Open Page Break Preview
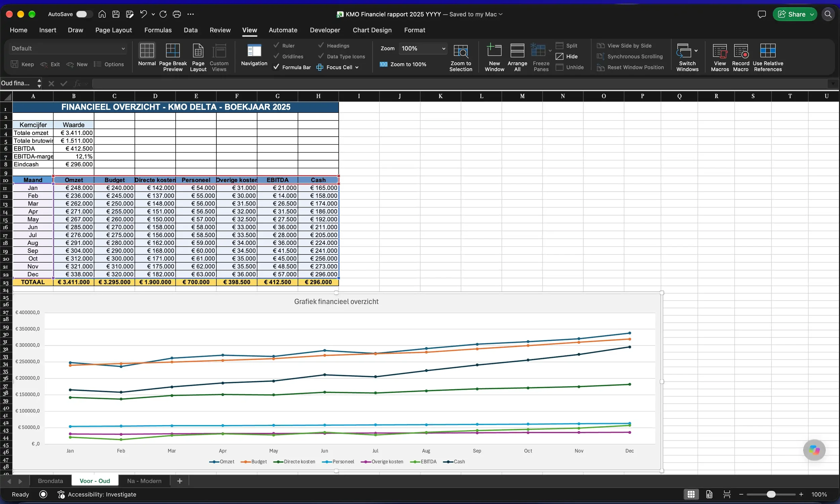 click(173, 57)
